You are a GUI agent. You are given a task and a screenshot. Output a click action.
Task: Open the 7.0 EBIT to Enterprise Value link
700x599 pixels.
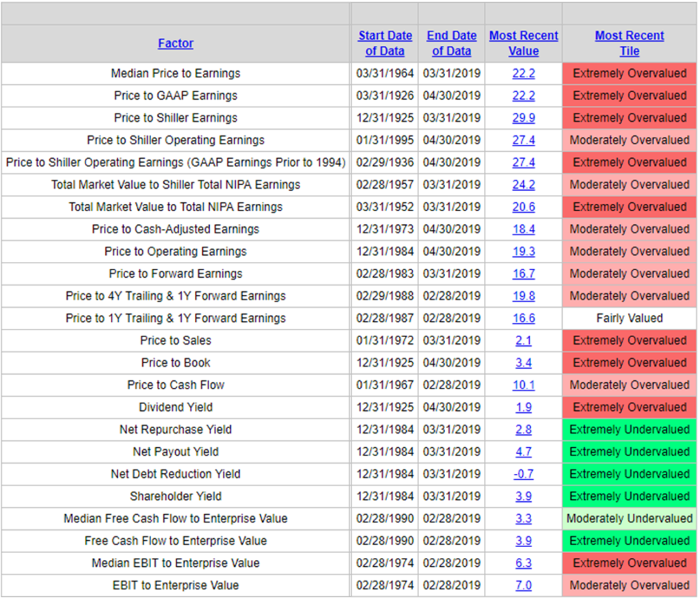click(524, 585)
